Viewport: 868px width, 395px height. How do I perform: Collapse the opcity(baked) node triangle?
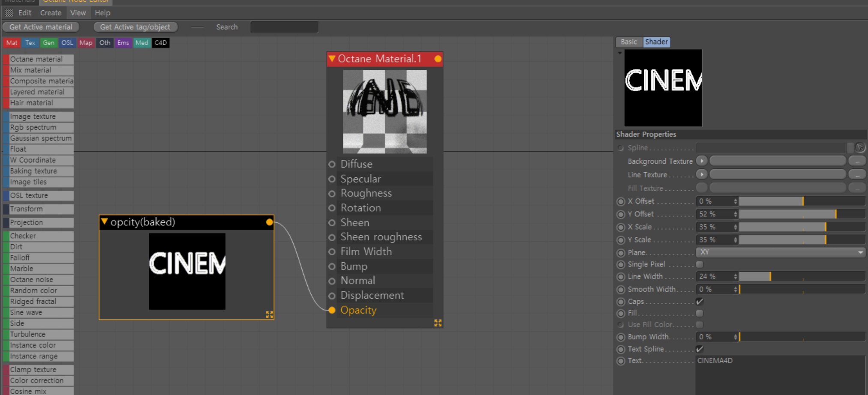pos(104,221)
